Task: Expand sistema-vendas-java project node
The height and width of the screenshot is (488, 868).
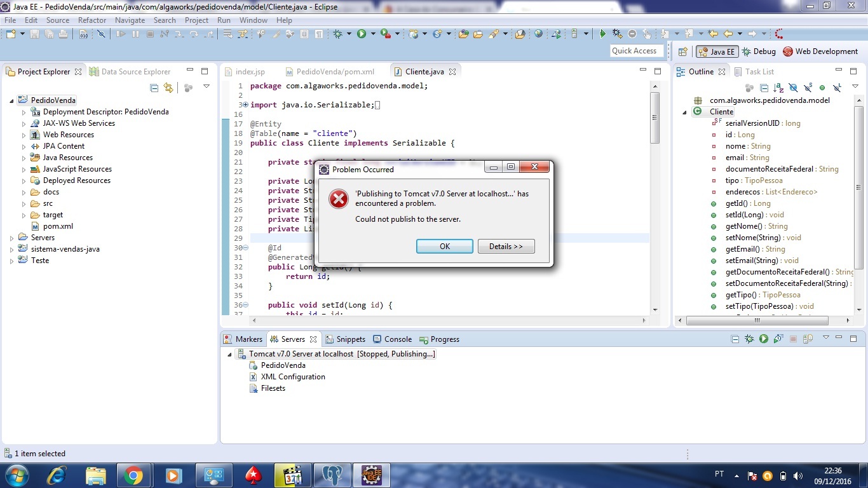Action: [11, 249]
